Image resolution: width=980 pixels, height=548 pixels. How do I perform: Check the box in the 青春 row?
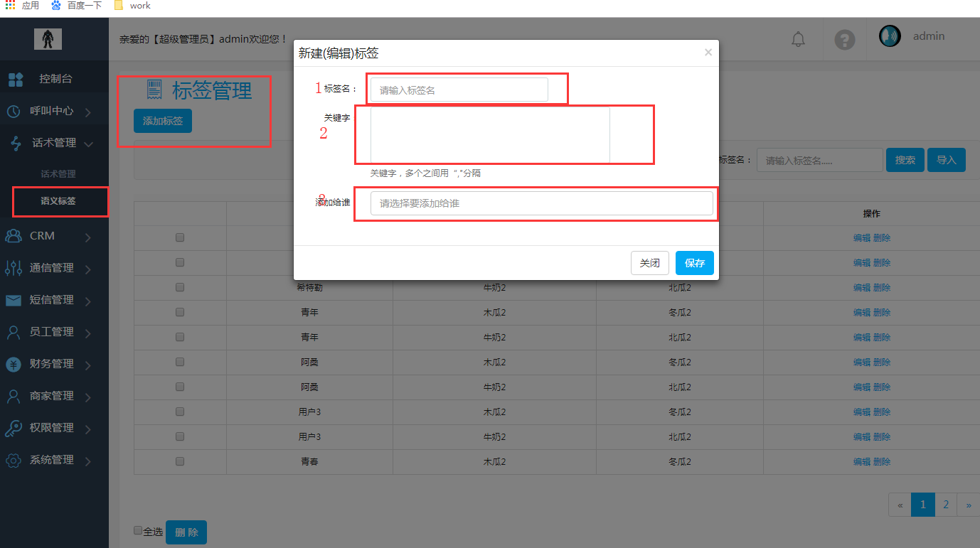(180, 461)
